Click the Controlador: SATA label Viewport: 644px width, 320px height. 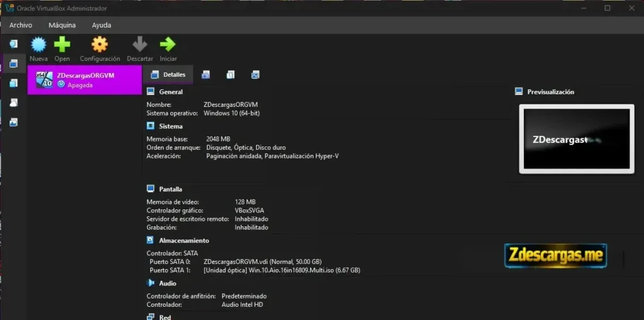[x=172, y=253]
